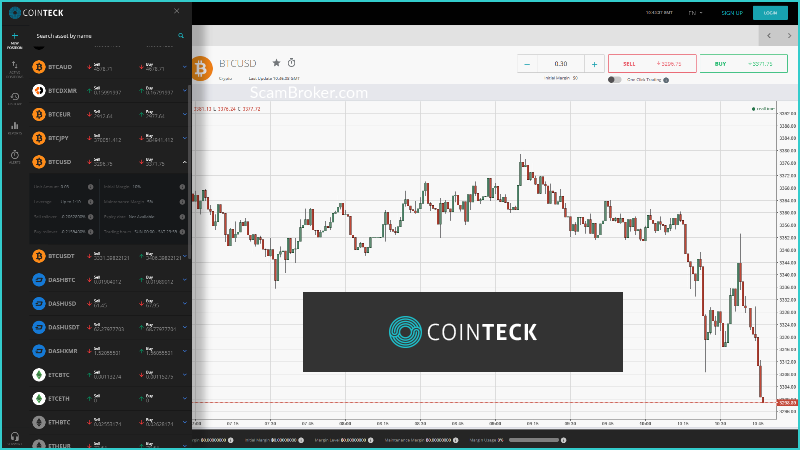Expand the BTCEUR row chevron

pos(185,114)
